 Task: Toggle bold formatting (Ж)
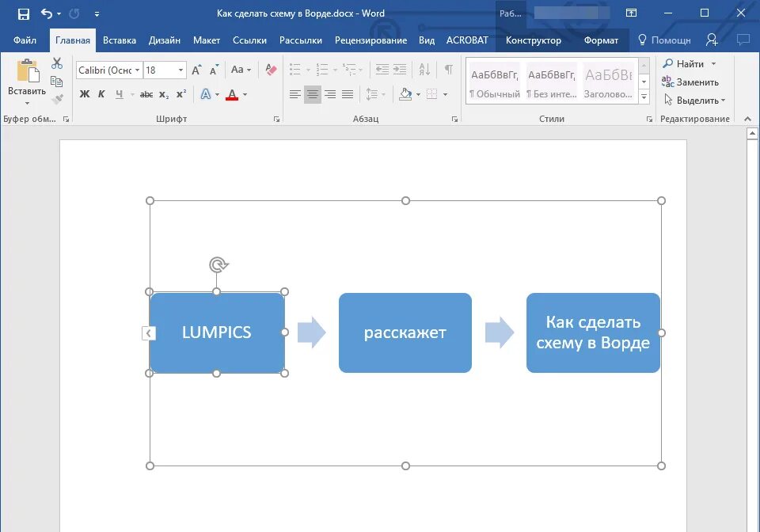[x=85, y=94]
